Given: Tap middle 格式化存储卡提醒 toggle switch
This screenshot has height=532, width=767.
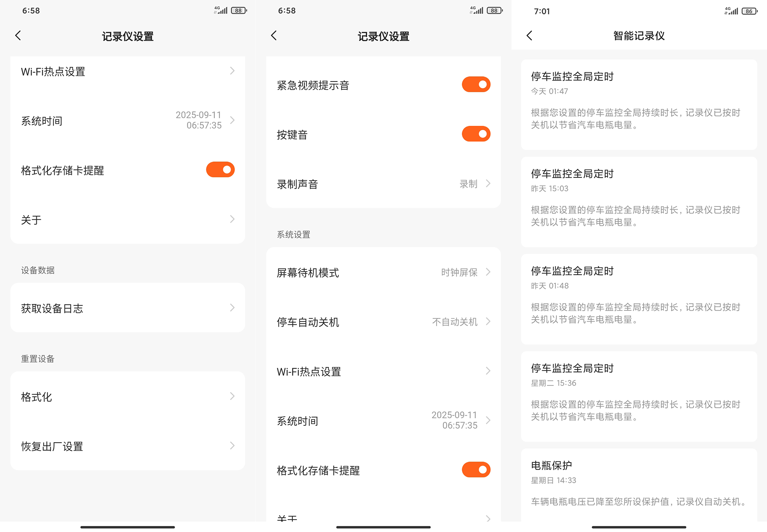Looking at the screenshot, I should [x=476, y=470].
